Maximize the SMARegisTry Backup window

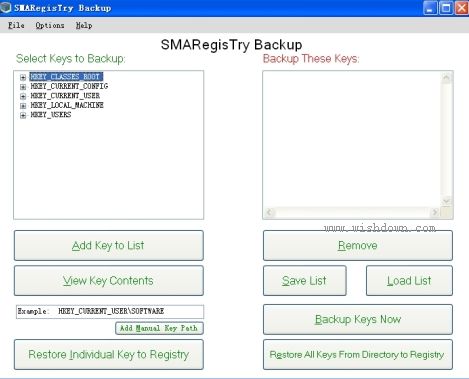point(446,8)
